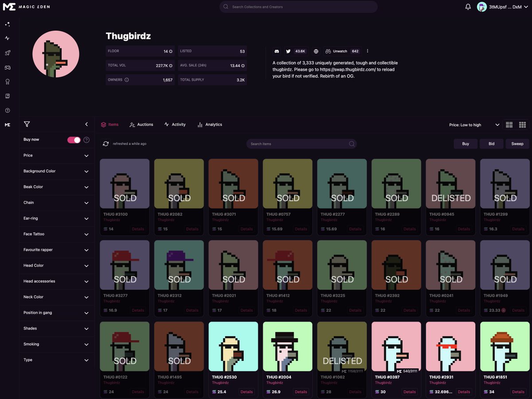This screenshot has width=532, height=399.
Task: Toggle off the Buy now filter
Action: (74, 139)
